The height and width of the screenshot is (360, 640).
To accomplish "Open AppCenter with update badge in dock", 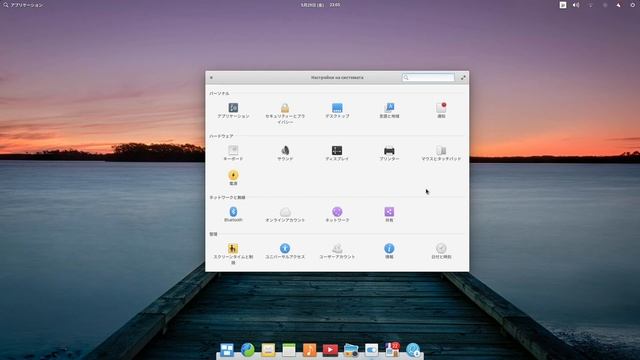I will pos(392,349).
